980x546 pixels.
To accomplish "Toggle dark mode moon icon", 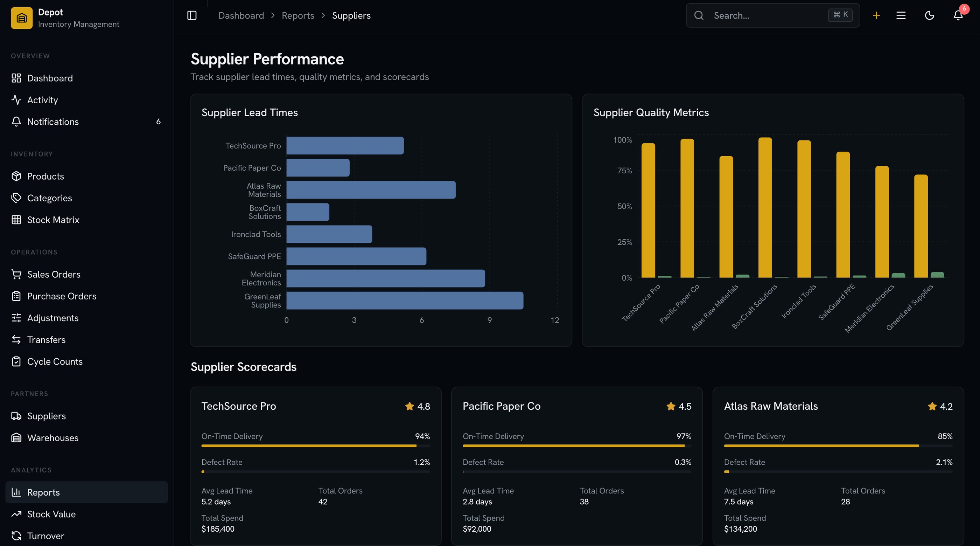I will tap(929, 16).
